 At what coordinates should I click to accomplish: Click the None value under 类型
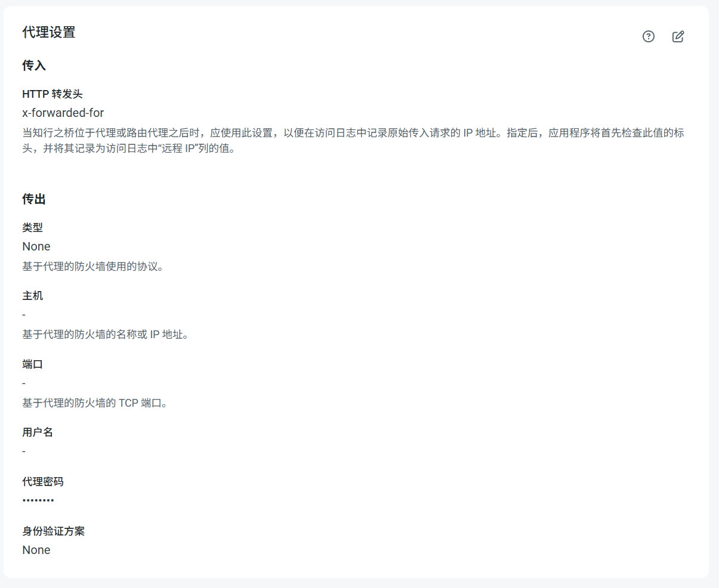[36, 246]
